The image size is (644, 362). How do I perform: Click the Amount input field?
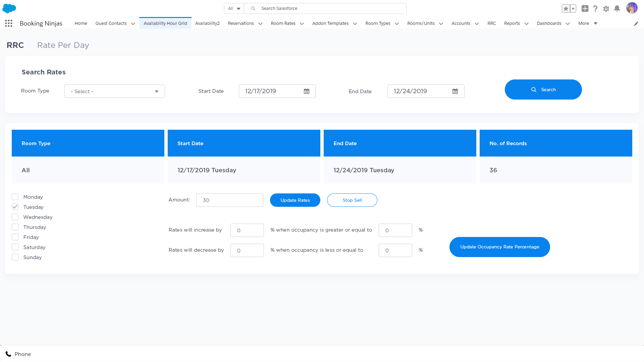(x=230, y=200)
